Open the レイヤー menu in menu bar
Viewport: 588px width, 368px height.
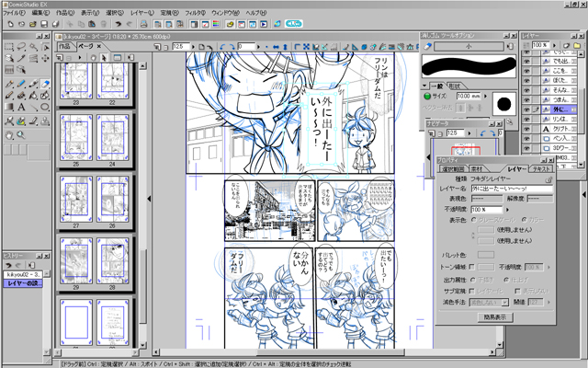pos(142,13)
